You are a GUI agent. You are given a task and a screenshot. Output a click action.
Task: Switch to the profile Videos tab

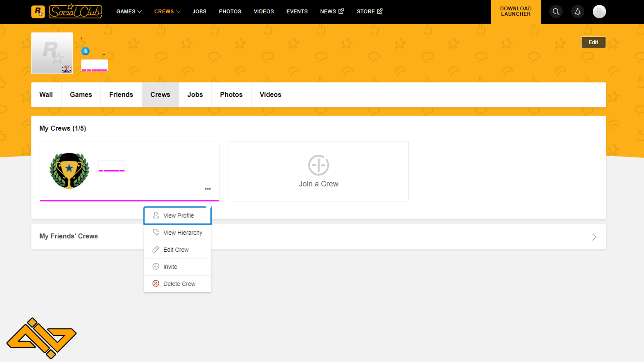tap(270, 95)
